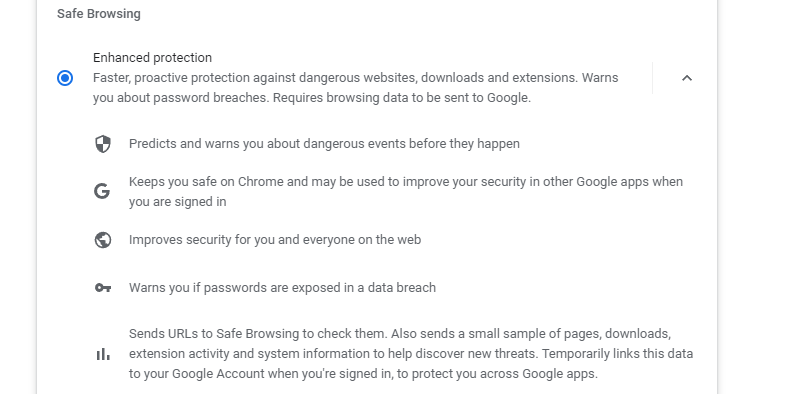Click 'Predicts and warns you about dangerous events' text

pyautogui.click(x=324, y=144)
